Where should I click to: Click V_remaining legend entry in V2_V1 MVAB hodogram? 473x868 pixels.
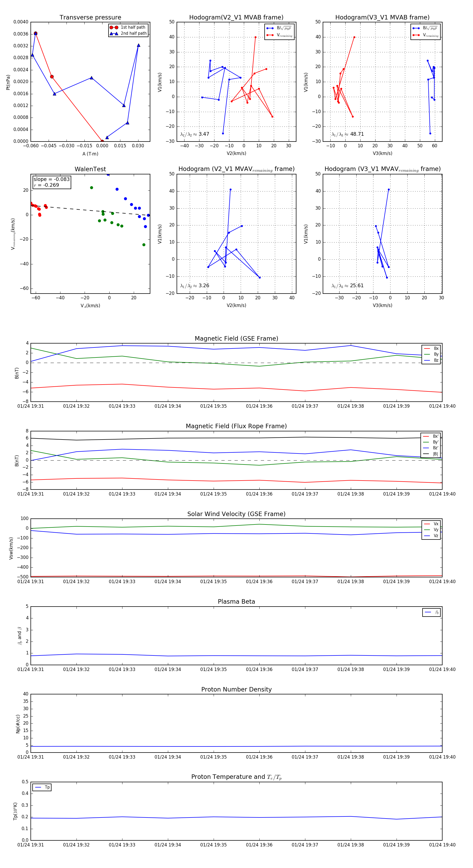(279, 35)
